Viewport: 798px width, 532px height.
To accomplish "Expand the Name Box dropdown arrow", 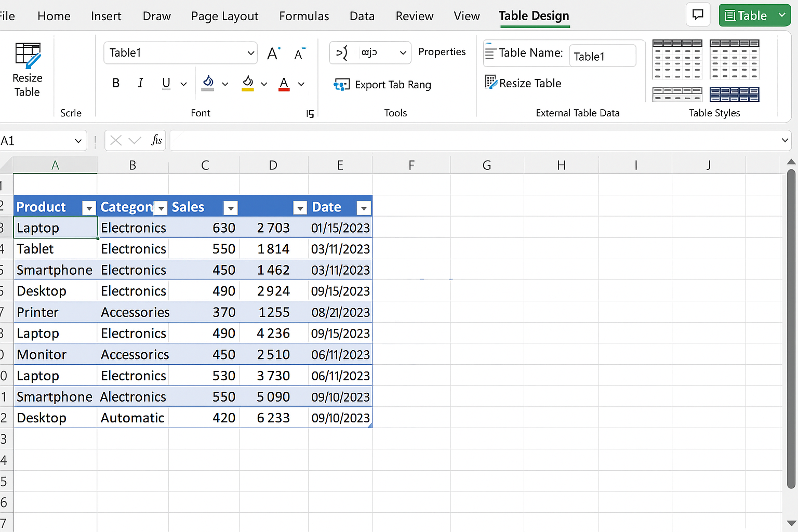I will tap(78, 141).
